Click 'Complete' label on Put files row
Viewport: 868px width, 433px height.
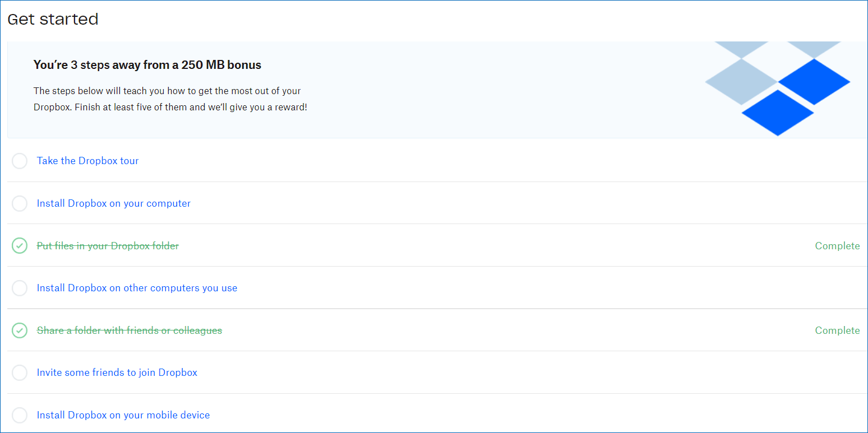[x=837, y=246]
